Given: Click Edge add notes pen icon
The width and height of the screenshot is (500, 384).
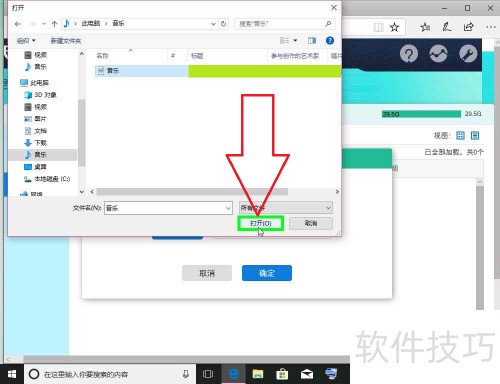Looking at the screenshot, I should coord(447,27).
